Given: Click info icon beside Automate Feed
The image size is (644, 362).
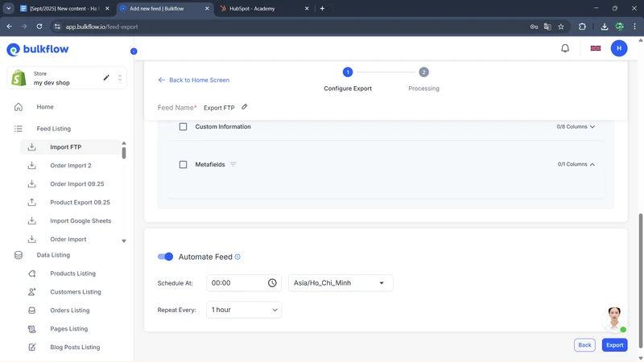Looking at the screenshot, I should [237, 257].
